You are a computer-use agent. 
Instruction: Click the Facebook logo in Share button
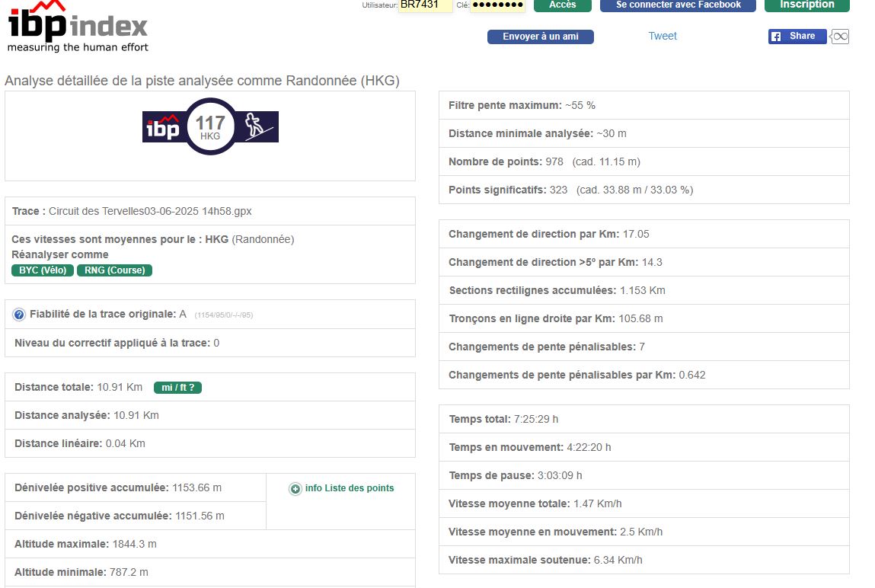coord(776,37)
